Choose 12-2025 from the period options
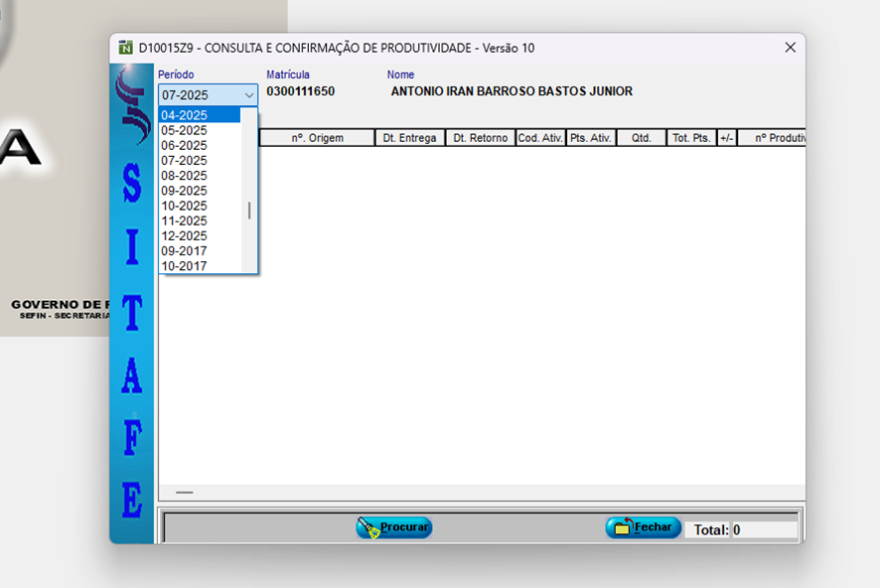This screenshot has width=880, height=588. coord(199,236)
